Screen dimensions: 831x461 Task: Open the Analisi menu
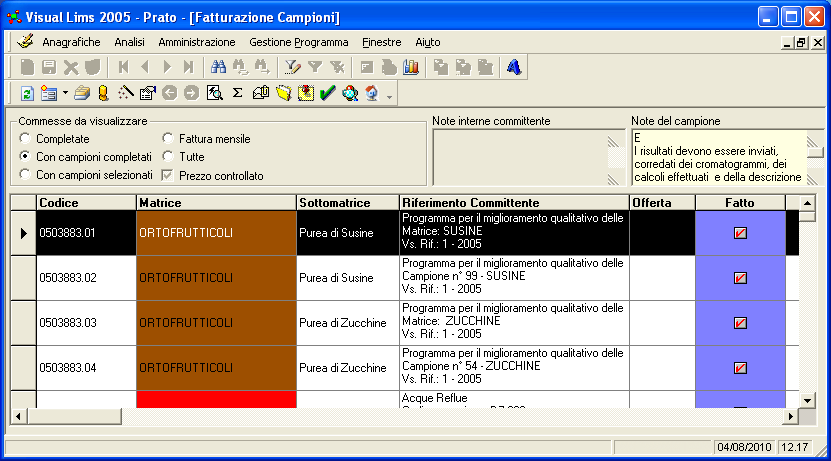click(129, 42)
